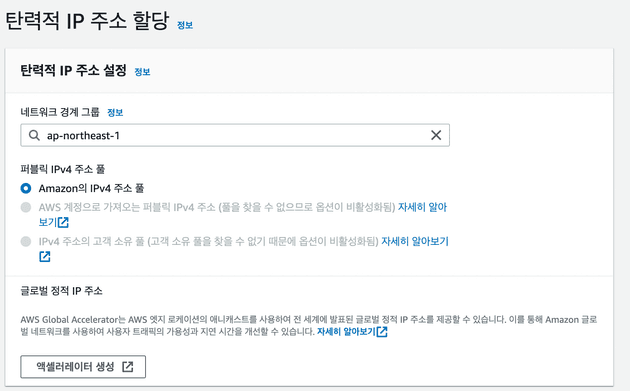Open 자세히 알아보기 link for Global Accelerator
The image size is (630, 391).
[346, 332]
